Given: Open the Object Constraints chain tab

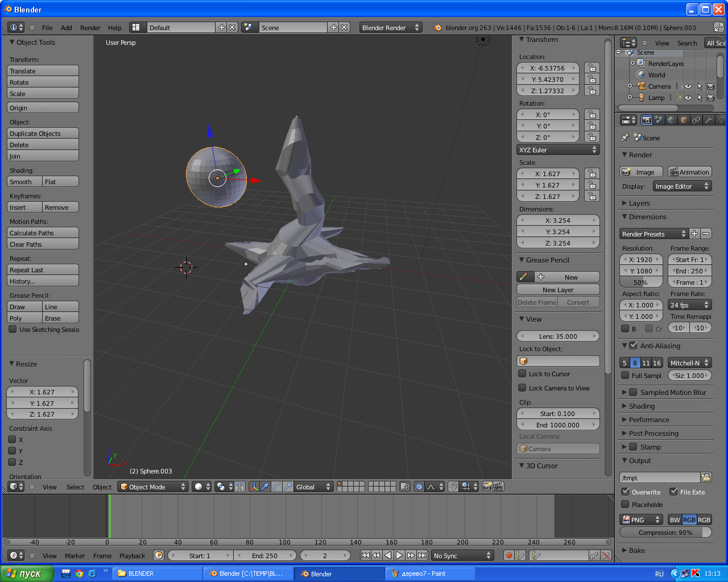Looking at the screenshot, I should coord(696,120).
